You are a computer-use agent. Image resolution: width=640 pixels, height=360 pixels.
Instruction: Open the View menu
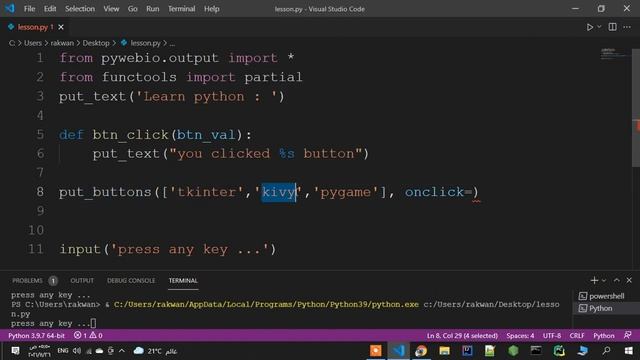(x=111, y=9)
